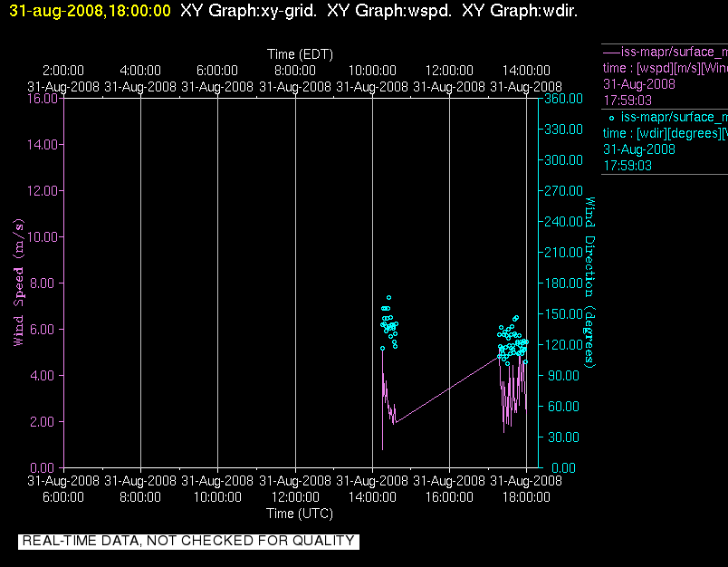Click the 240.00 wind direction tick label
The width and height of the screenshot is (728, 567).
[x=563, y=222]
